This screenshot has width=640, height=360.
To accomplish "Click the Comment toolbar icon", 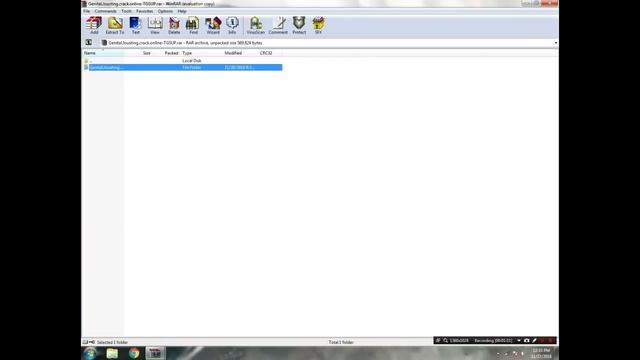I will click(278, 26).
